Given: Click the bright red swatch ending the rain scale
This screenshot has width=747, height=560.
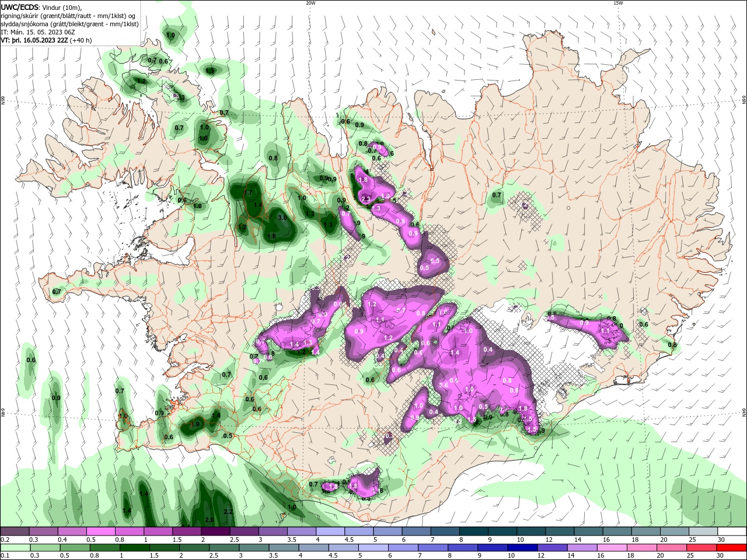Looking at the screenshot, I should click(x=732, y=548).
